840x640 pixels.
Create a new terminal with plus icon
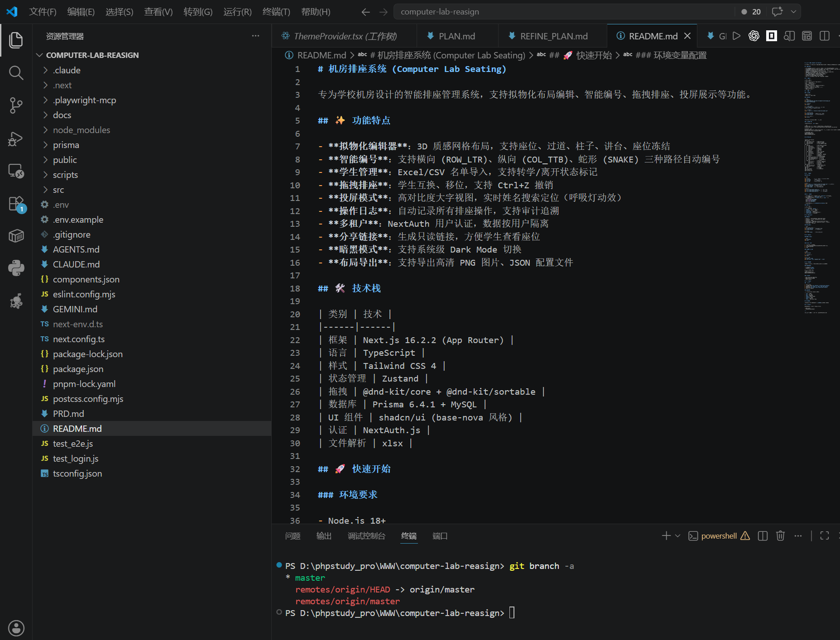pyautogui.click(x=666, y=536)
